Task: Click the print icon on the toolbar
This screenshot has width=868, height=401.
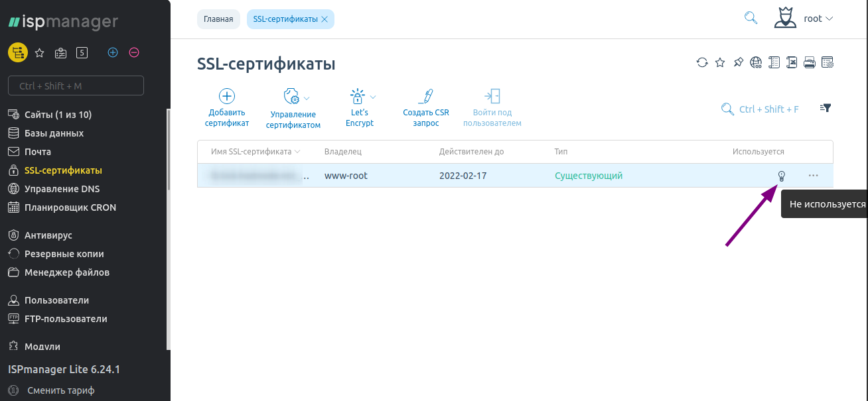Action: coord(810,62)
